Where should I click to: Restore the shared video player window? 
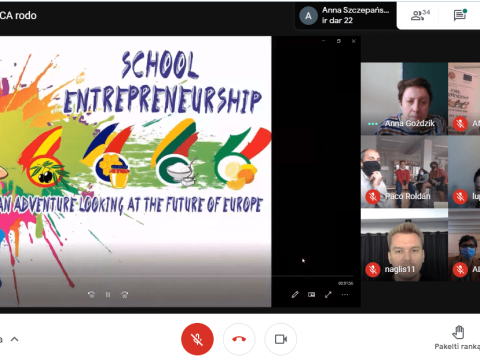(339, 41)
